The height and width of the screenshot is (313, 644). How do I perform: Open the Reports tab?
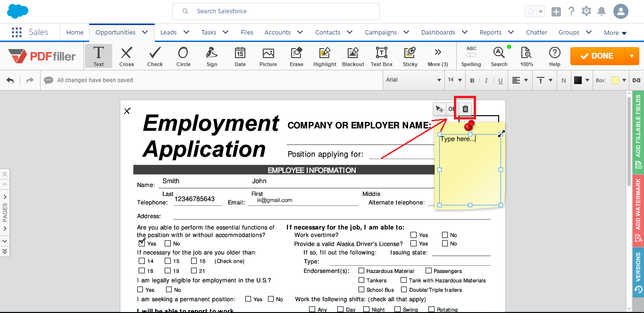(x=491, y=32)
